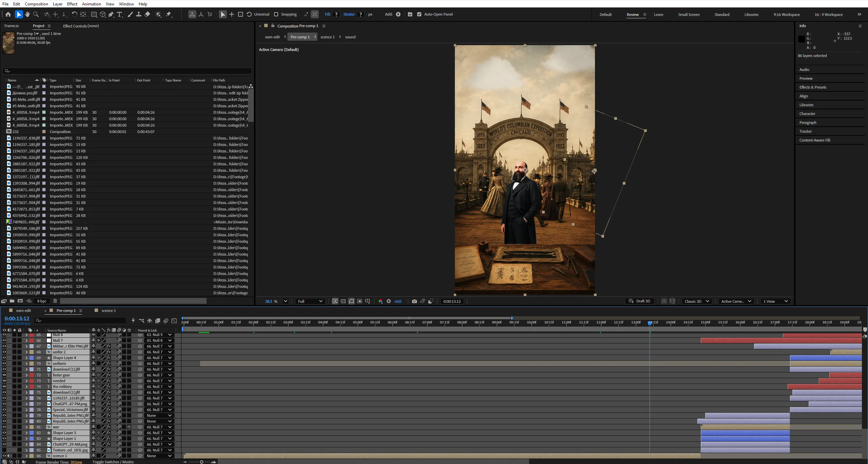Select the Hand tool
Screen dimensions: 868x464
coord(27,14)
